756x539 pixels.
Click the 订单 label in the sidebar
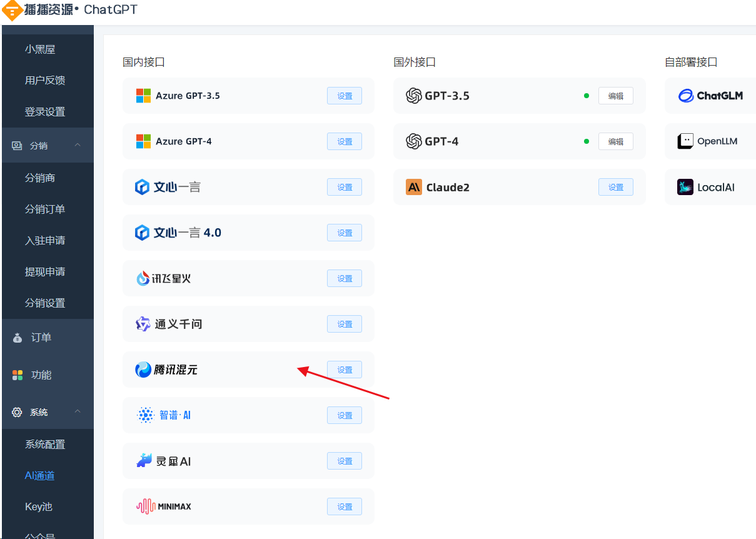(x=41, y=338)
